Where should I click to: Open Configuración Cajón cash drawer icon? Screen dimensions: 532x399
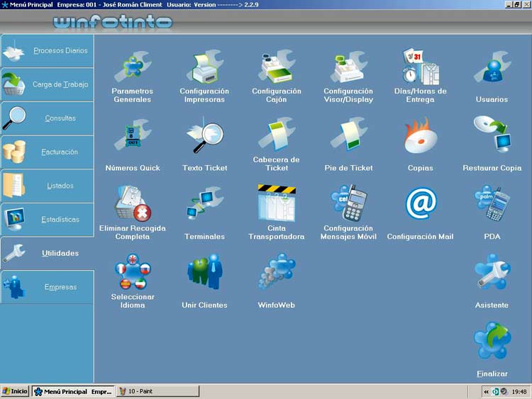(277, 68)
